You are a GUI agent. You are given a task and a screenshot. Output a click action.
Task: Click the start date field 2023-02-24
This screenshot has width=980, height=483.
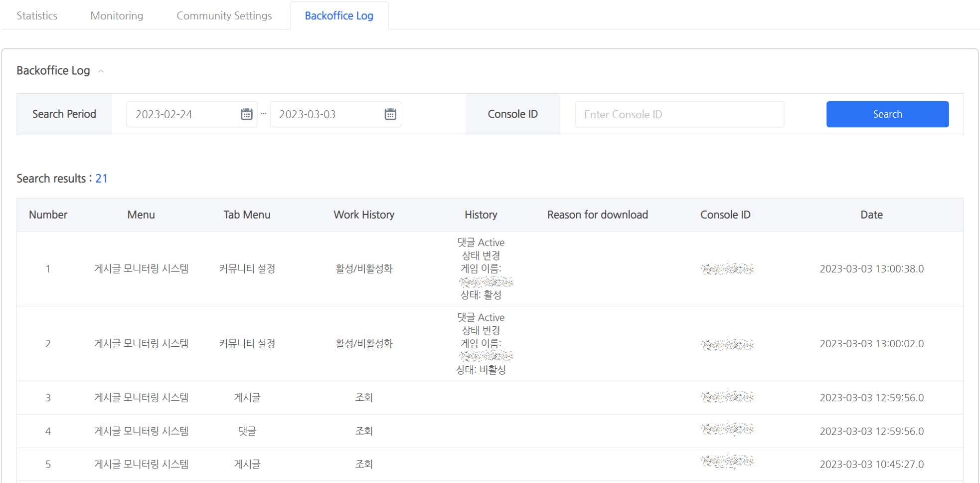click(191, 114)
